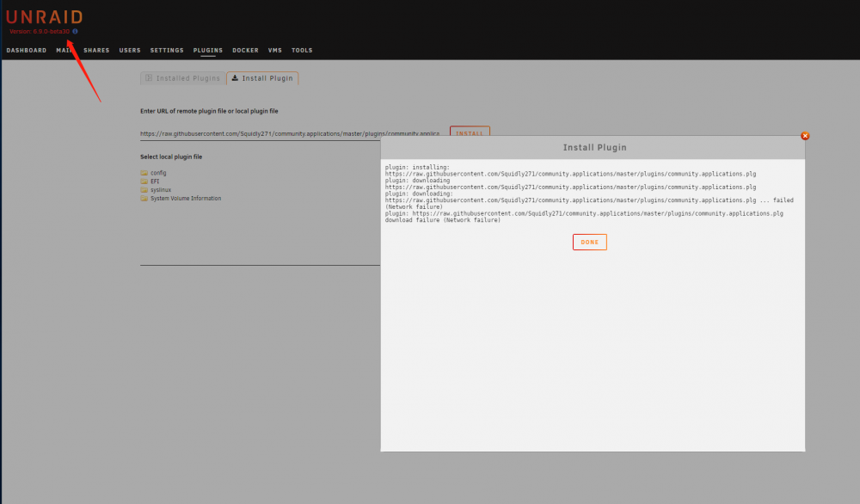
Task: Click the 'download failure (Network failure)' line
Action: tap(443, 220)
